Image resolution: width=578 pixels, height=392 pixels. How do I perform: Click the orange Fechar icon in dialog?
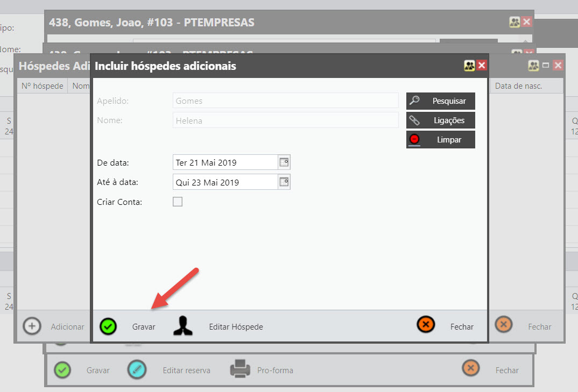pyautogui.click(x=425, y=325)
